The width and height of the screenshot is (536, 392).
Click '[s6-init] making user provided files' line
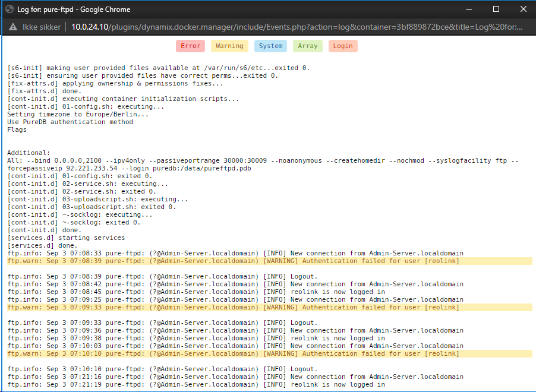[158, 68]
